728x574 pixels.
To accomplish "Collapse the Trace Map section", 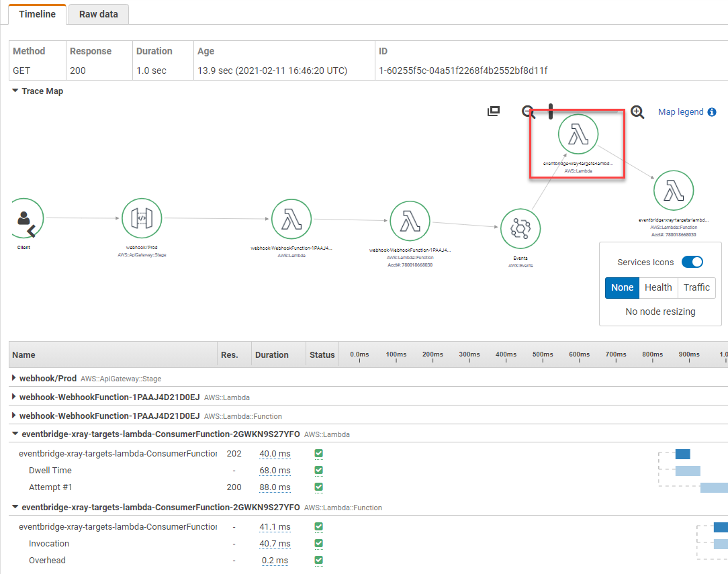I will (15, 91).
